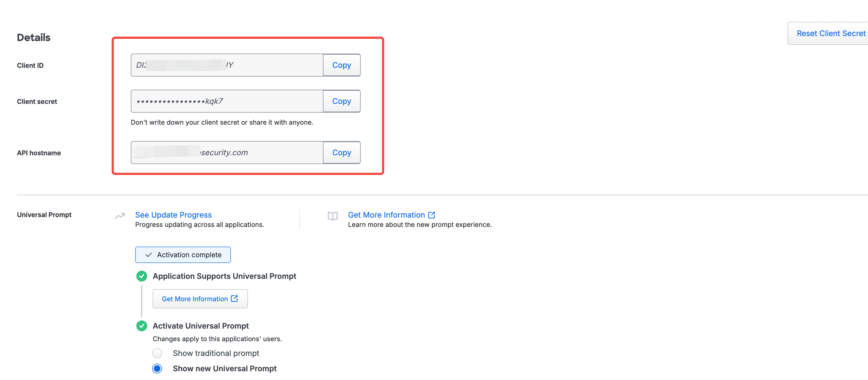Viewport: 868px width, 380px height.
Task: Open the top Get More Information link
Action: coord(386,215)
